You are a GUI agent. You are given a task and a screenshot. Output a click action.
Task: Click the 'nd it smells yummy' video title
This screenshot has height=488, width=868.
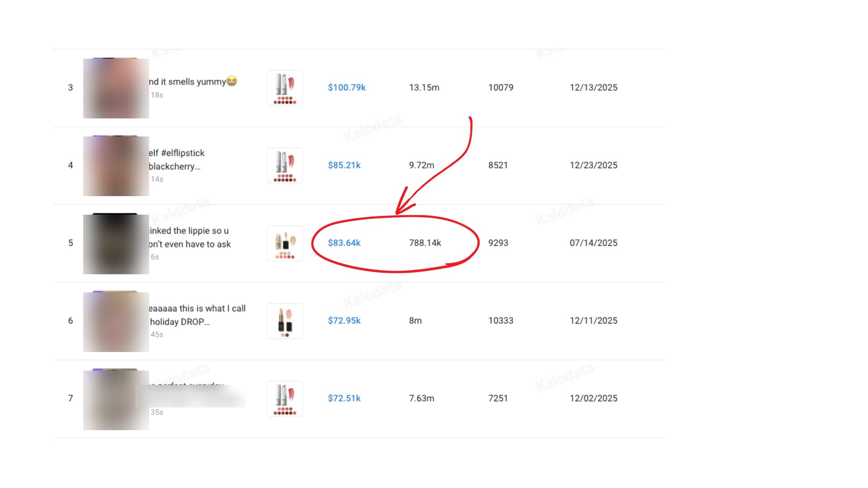click(x=193, y=81)
